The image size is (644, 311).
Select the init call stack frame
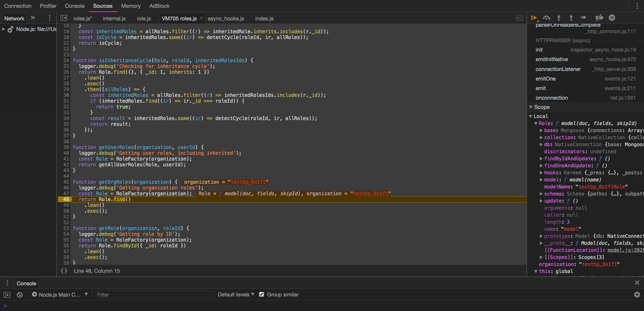pos(585,50)
